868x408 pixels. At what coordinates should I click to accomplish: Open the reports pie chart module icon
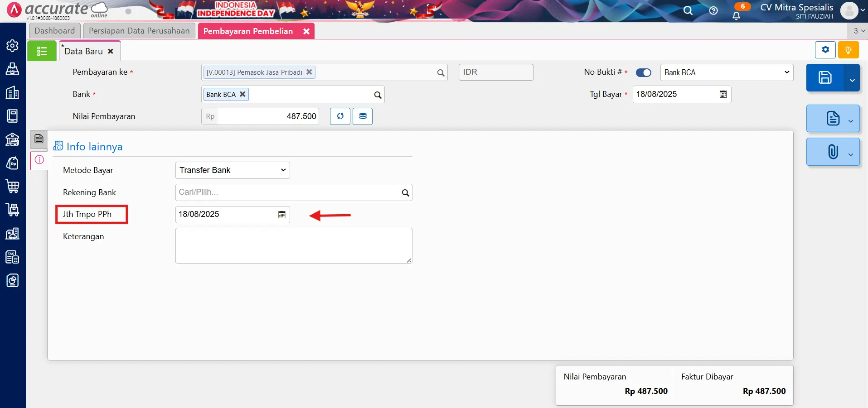(x=13, y=280)
